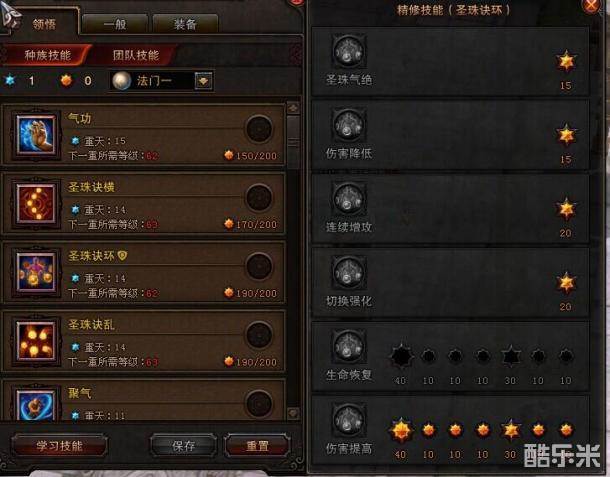Click the 重置 button
Viewport: 610px width, 477px height.
click(x=257, y=445)
